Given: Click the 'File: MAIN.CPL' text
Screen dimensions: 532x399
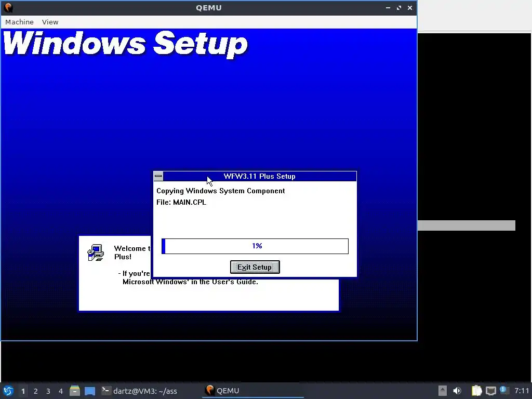Looking at the screenshot, I should coord(181,202).
